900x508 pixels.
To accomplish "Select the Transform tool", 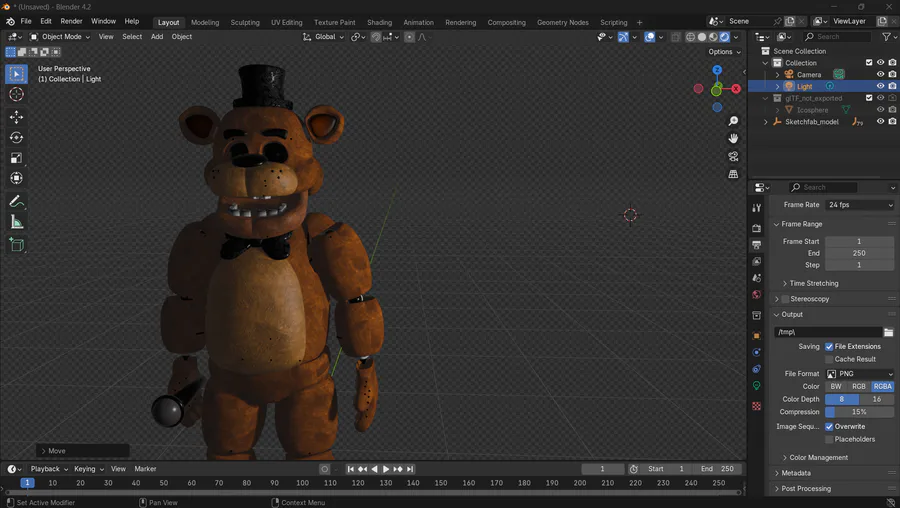I will pyautogui.click(x=16, y=179).
